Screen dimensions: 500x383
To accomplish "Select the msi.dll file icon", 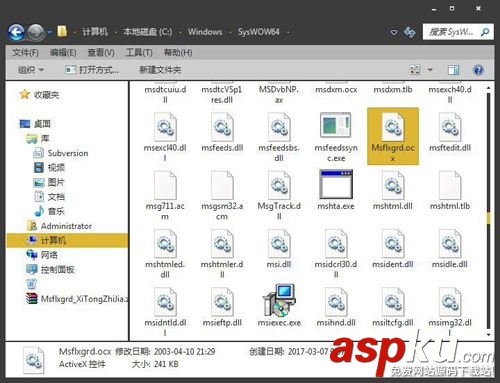I will coord(279,244).
